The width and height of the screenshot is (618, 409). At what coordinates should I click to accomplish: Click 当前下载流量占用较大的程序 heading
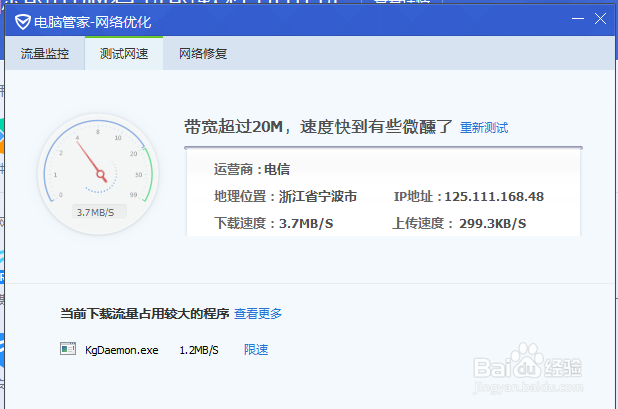coord(145,314)
